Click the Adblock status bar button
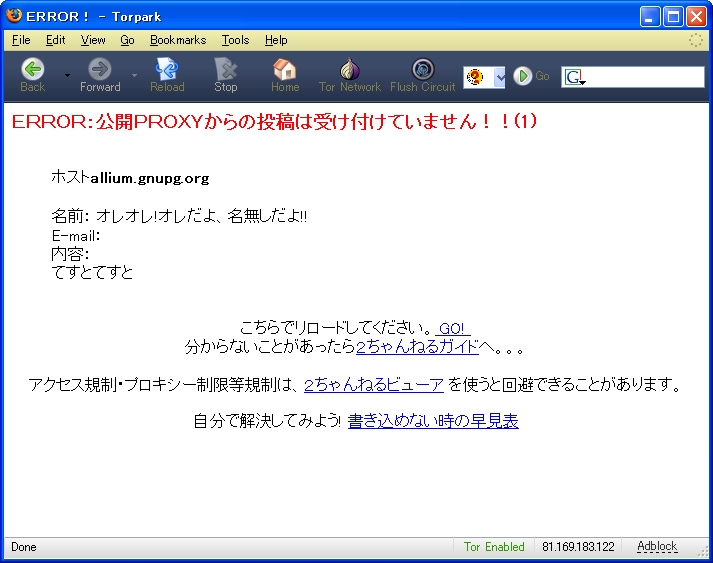 657,546
